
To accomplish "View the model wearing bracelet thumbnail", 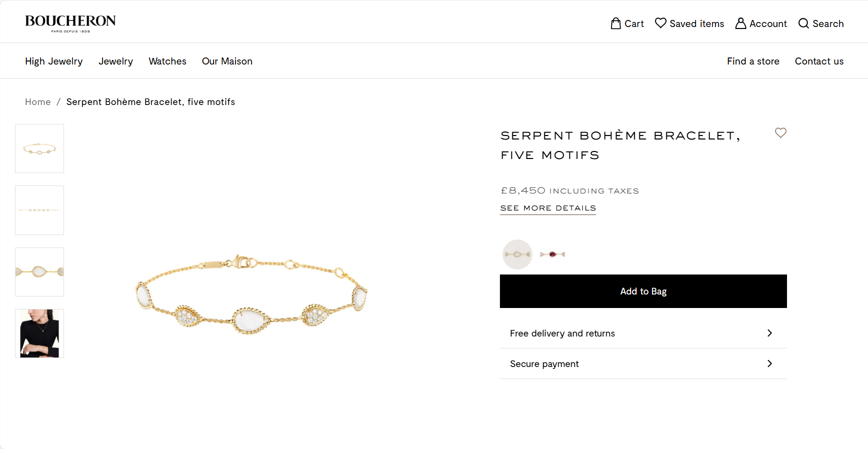I will [39, 333].
